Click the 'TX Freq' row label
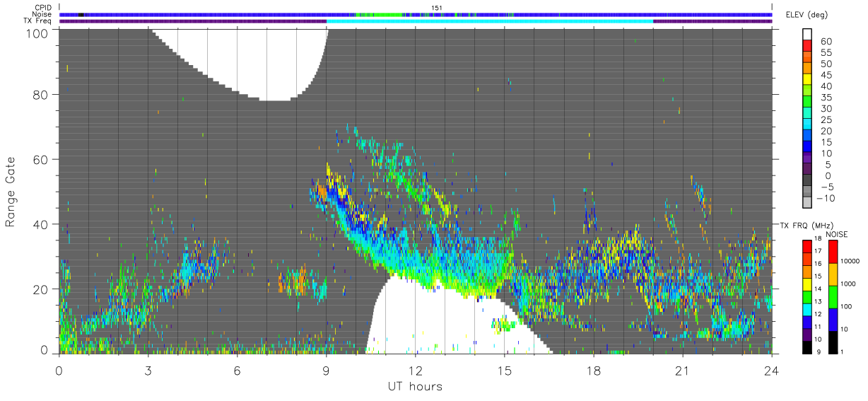The image size is (868, 401). (x=39, y=21)
